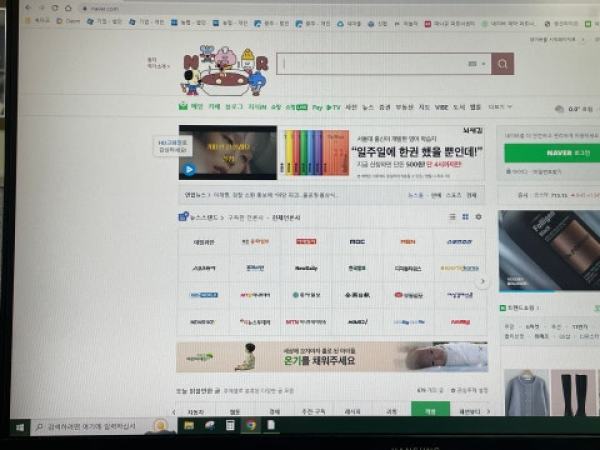Open 웹툰 in the top service menu
Screen dimensions: 600x450
475,107
